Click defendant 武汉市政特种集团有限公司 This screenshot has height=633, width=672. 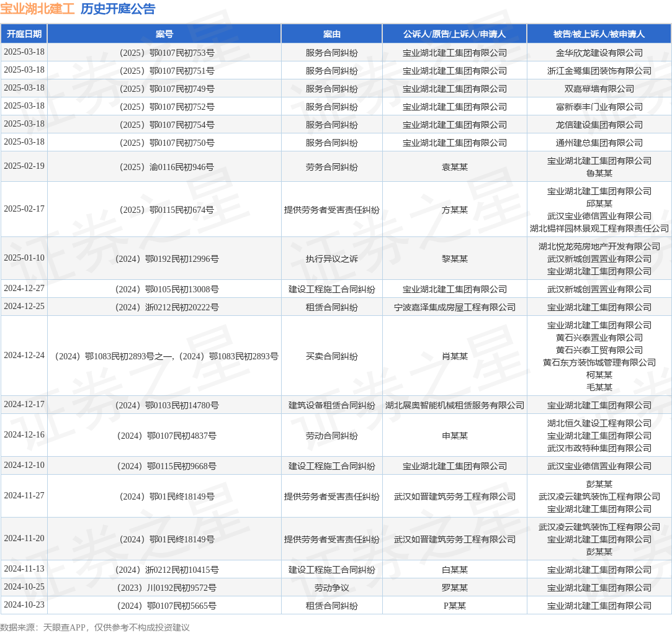[599, 448]
